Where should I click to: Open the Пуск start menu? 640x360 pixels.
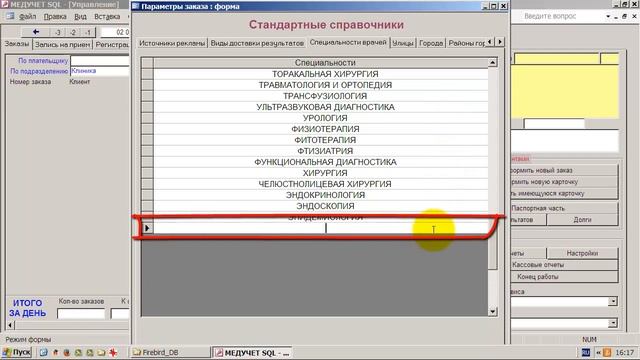coord(17,352)
